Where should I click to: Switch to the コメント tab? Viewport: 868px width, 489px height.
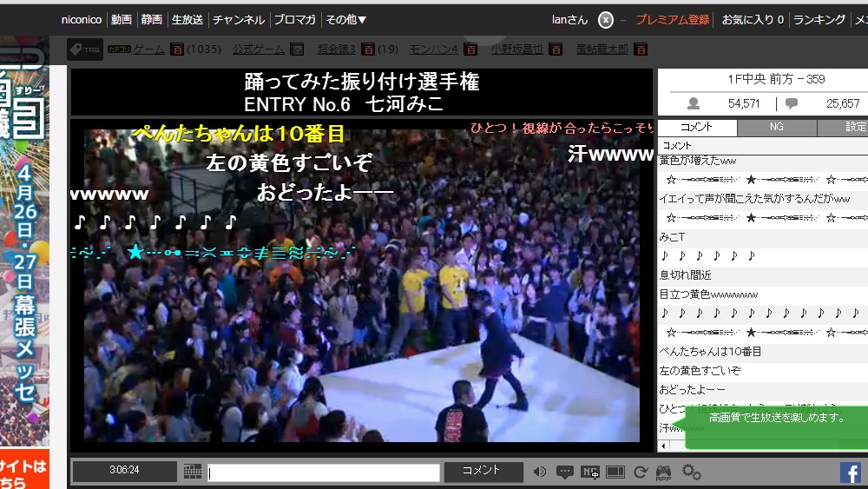pyautogui.click(x=697, y=128)
